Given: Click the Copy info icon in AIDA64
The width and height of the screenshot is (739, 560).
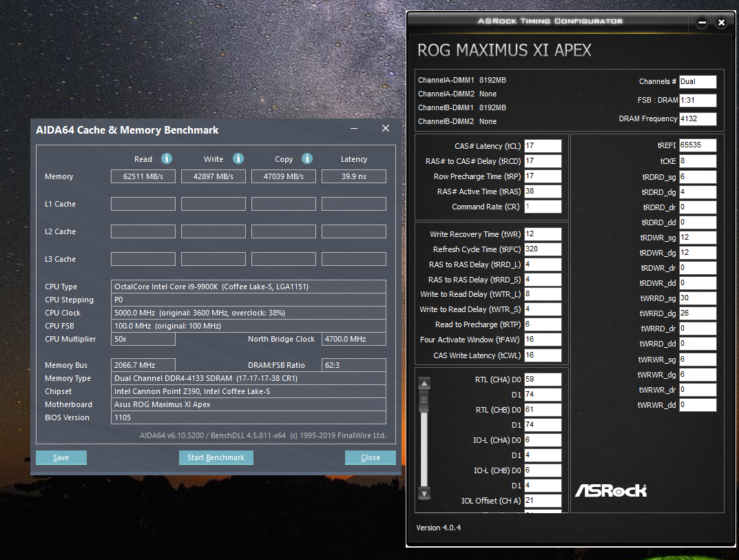Looking at the screenshot, I should 307,158.
